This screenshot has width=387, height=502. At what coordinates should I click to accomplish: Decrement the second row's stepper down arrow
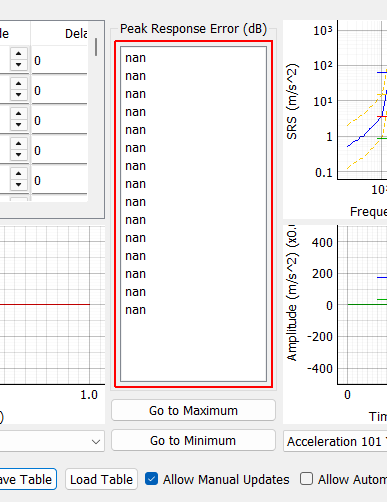(19, 94)
